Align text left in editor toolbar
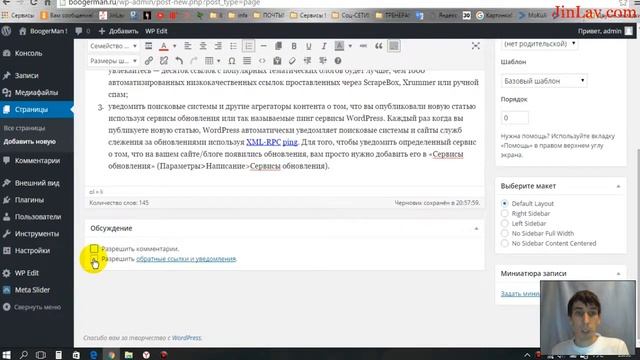The height and width of the screenshot is (360, 640). pos(187,46)
